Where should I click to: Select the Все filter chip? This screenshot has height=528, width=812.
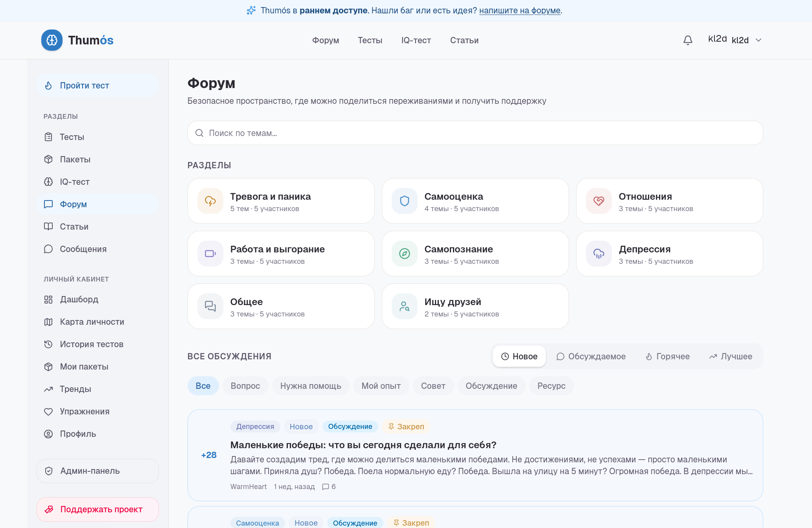(x=203, y=386)
